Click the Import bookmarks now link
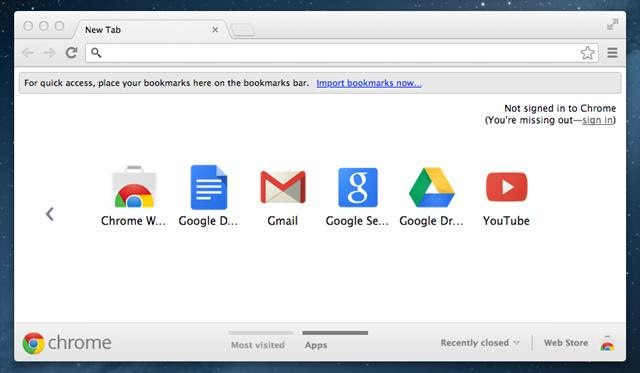Viewport: 640px width, 373px height. pos(369,83)
